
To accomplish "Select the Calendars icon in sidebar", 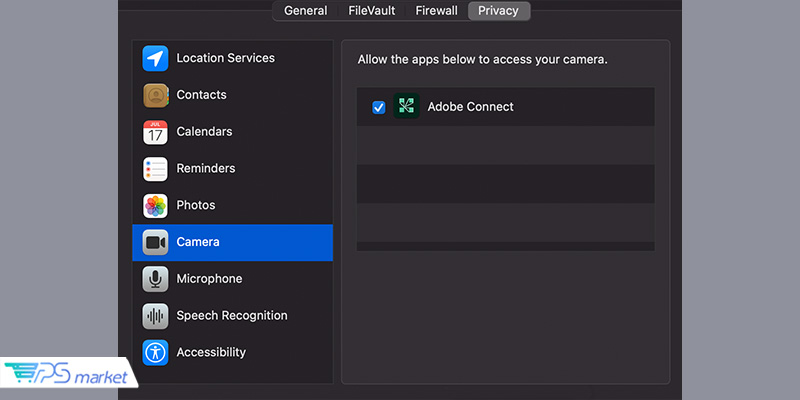I will click(155, 132).
